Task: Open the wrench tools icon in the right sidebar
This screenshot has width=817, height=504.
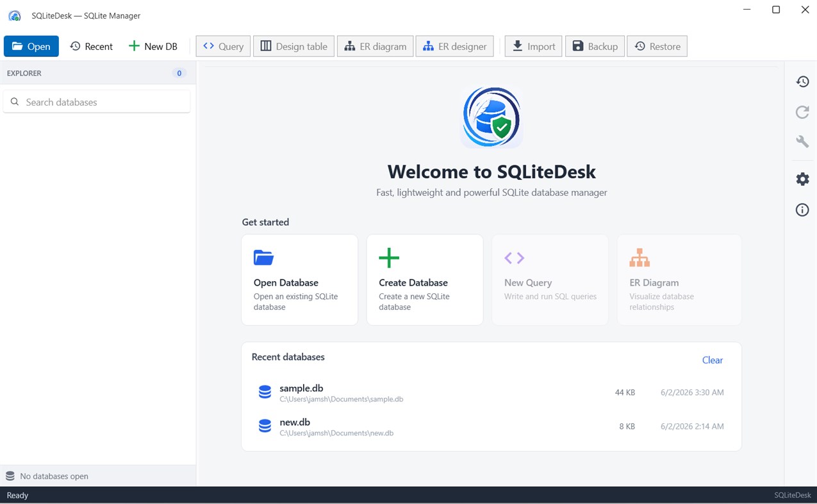Action: [x=802, y=142]
